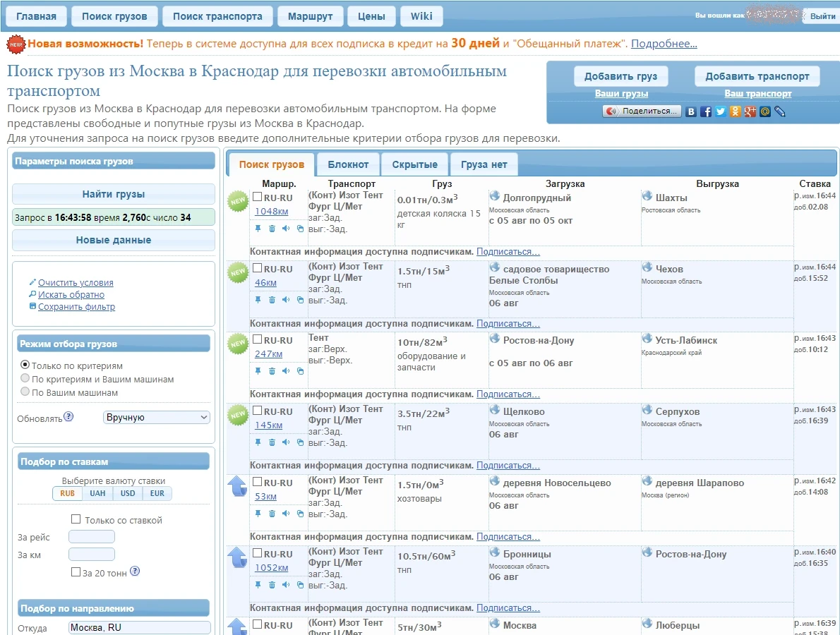
Task: Check the 46км row checkbox
Action: 257,267
